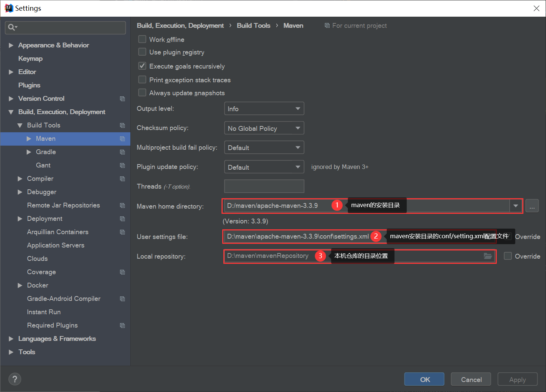This screenshot has height=392, width=546.
Task: Toggle Override for Local repository
Action: [x=508, y=256]
